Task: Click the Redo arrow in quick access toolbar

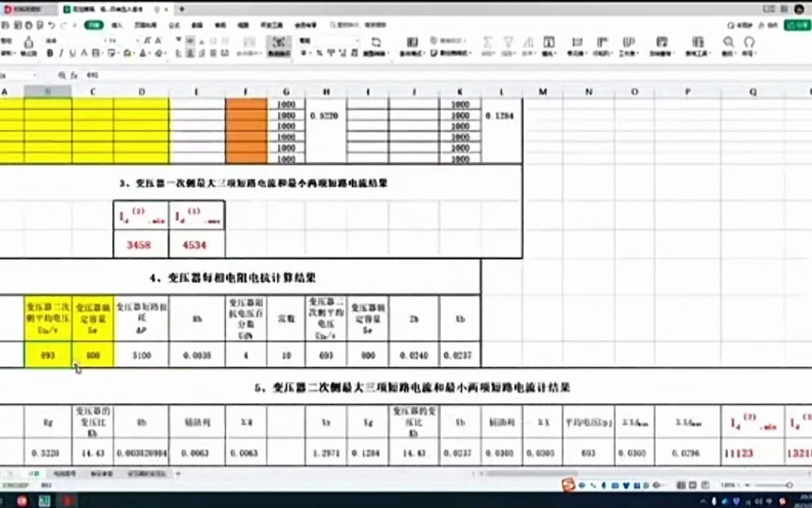Action: point(64,25)
